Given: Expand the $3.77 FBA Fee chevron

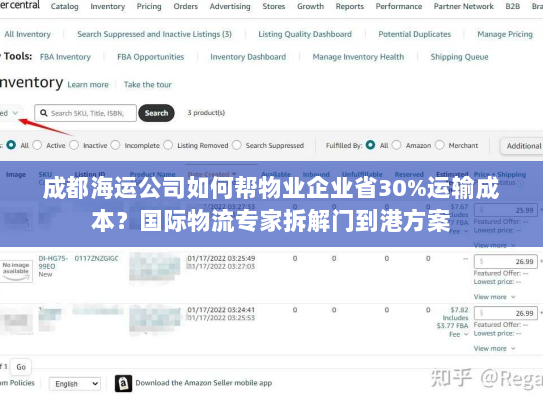Looking at the screenshot, I should (466, 335).
